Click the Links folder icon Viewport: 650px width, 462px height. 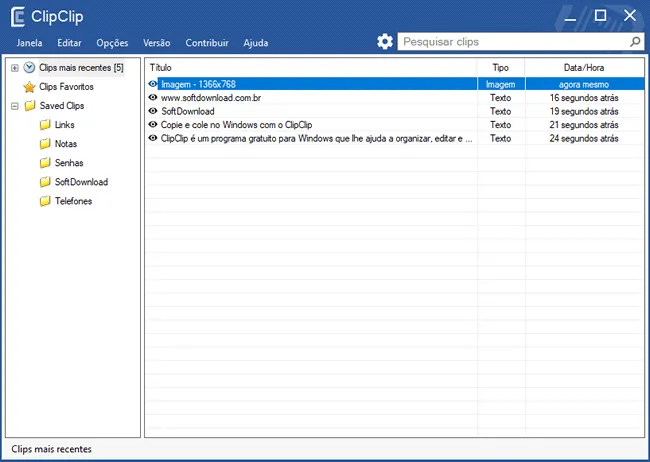pos(45,124)
